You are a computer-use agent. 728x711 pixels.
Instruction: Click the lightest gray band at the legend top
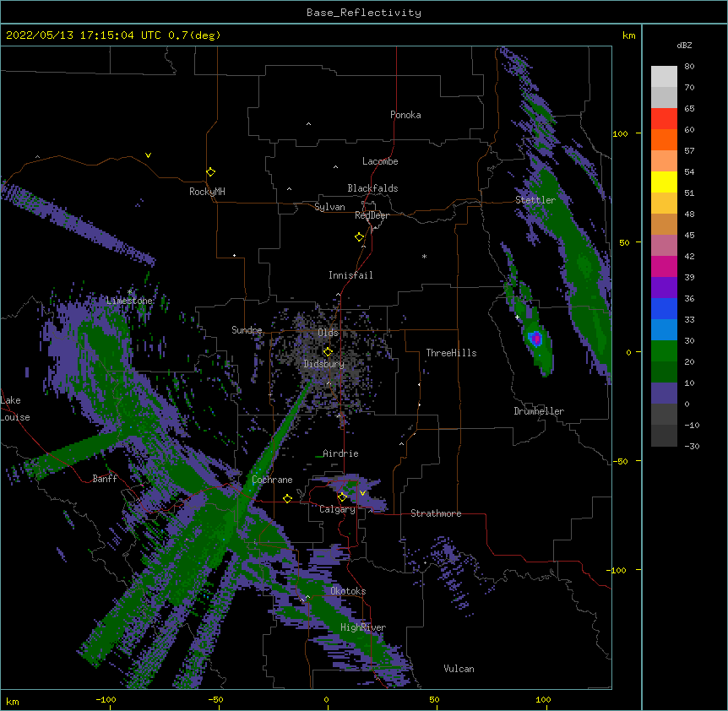pos(664,77)
